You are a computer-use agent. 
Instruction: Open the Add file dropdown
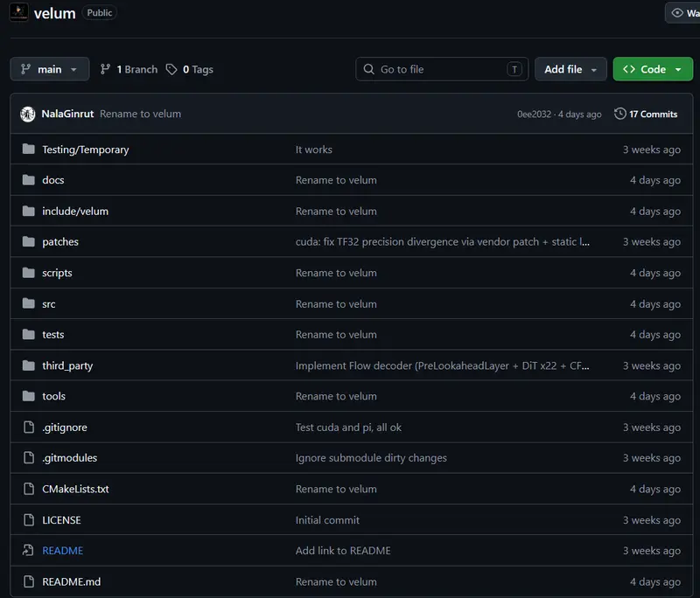[570, 69]
